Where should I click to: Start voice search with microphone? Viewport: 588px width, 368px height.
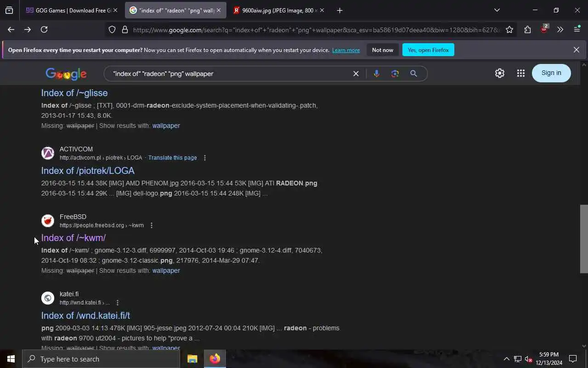376,74
